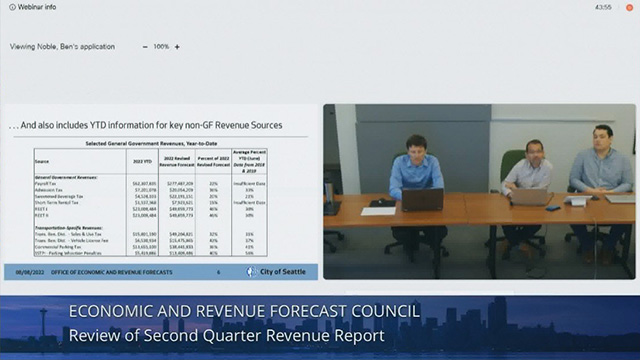Click the '2022 YTD' column header
The image size is (640, 360).
coord(142,162)
